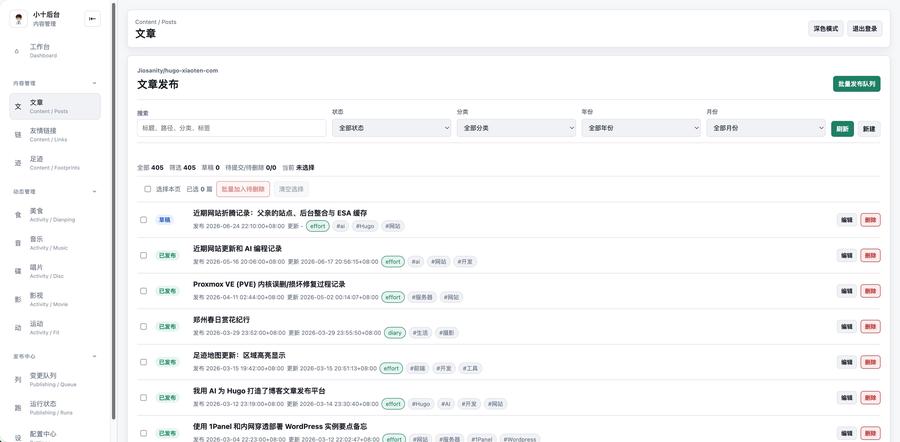
Task: Click the 新建 new post button
Action: [x=869, y=129]
